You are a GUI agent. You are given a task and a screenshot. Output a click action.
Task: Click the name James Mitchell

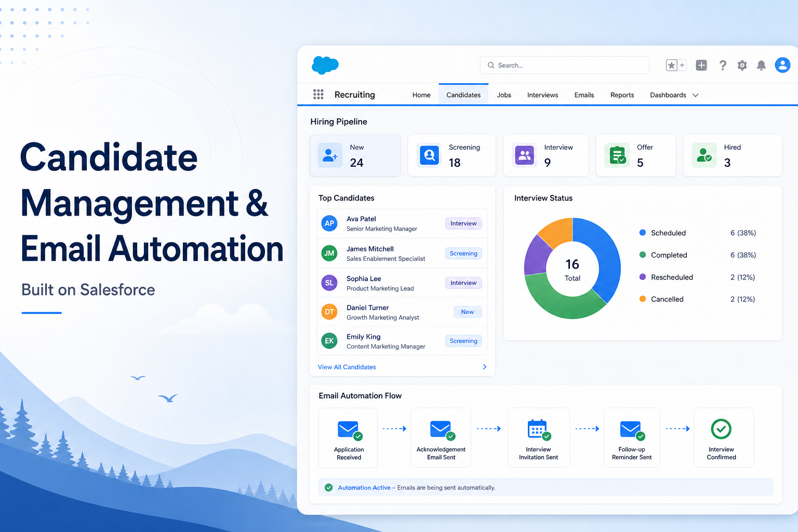370,249
